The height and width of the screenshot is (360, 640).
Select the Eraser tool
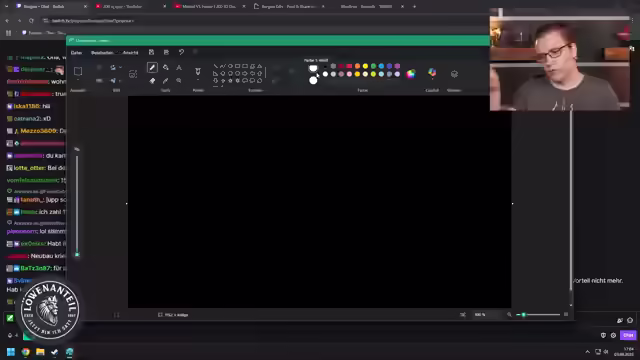(152, 81)
